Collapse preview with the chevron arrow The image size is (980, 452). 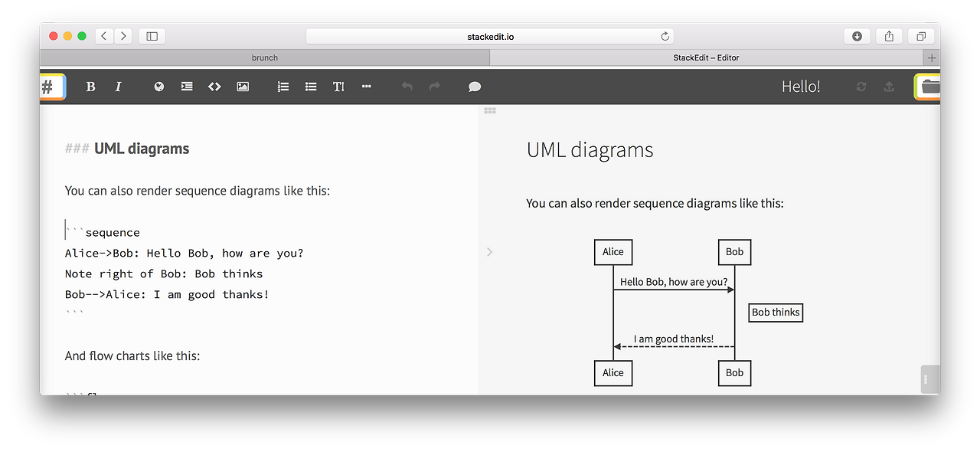coord(489,251)
